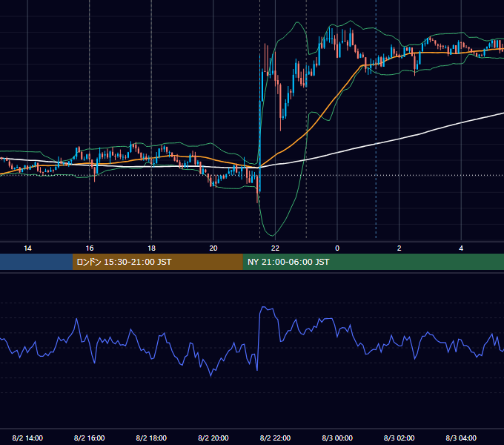Click the 8/3 02:00 time label
504x445 pixels.
pos(399,438)
